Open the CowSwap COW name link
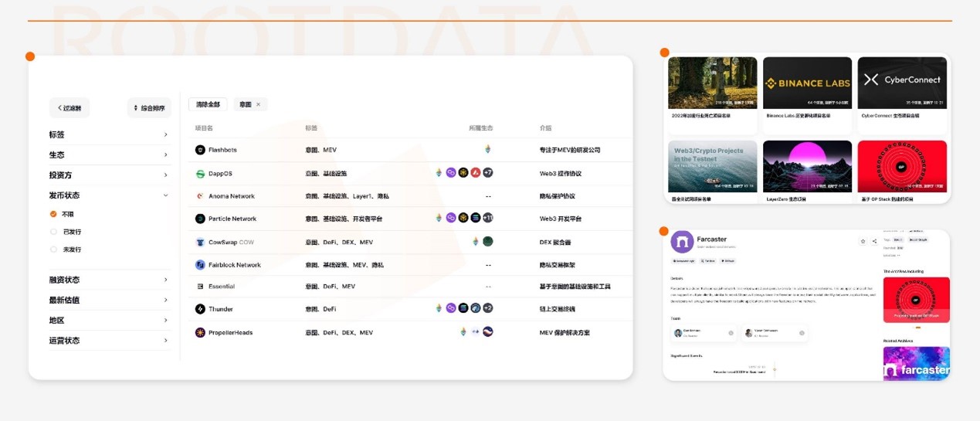Image resolution: width=980 pixels, height=421 pixels. (x=231, y=242)
